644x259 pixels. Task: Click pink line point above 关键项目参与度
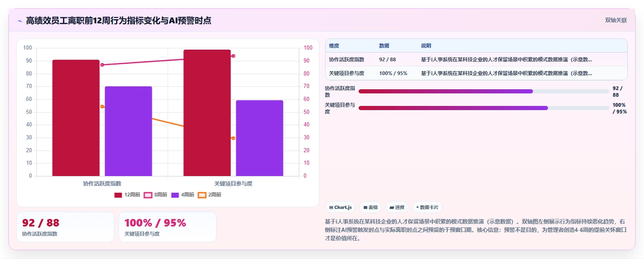pos(233,56)
